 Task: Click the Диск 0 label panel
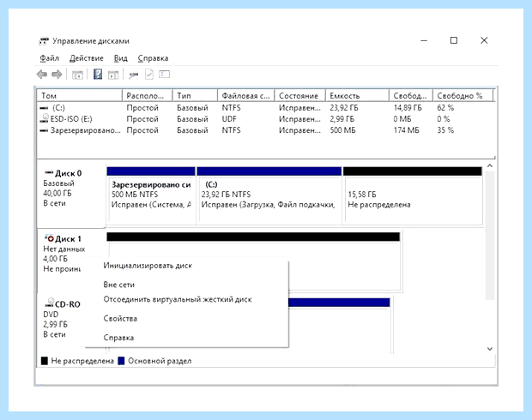[71, 195]
